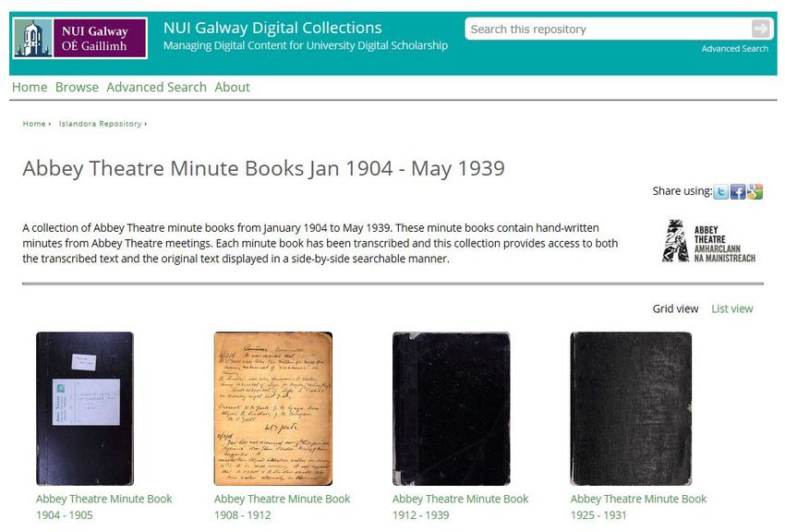Open the 1904 - 1905 minute book thumbnail
Screen dimensions: 785x532
pos(85,408)
